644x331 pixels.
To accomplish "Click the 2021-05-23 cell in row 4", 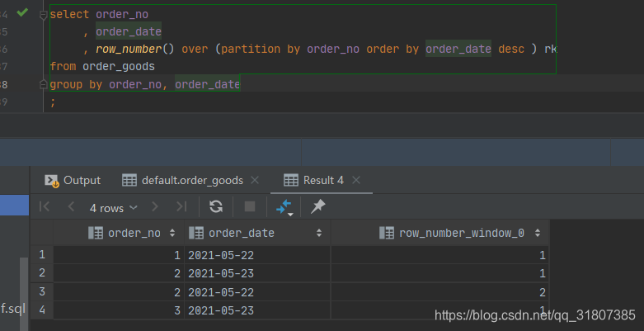I will point(257,310).
